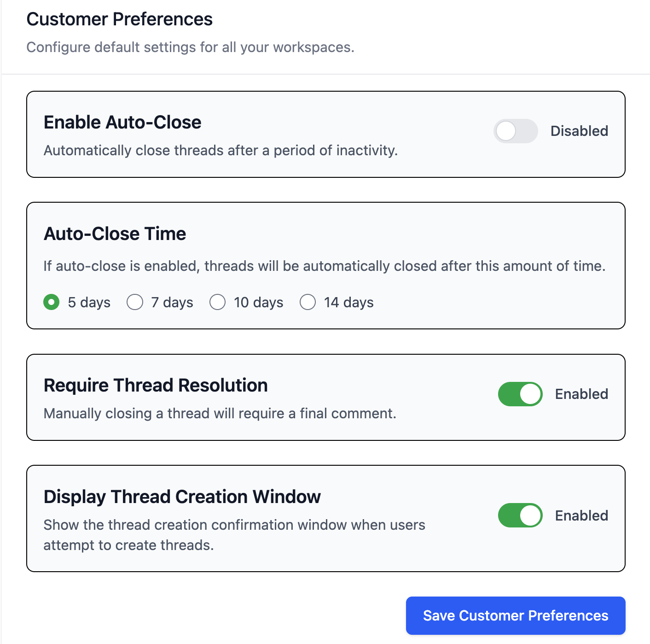This screenshot has height=644, width=650.
Task: Select the 7 days auto-close option
Action: [135, 302]
